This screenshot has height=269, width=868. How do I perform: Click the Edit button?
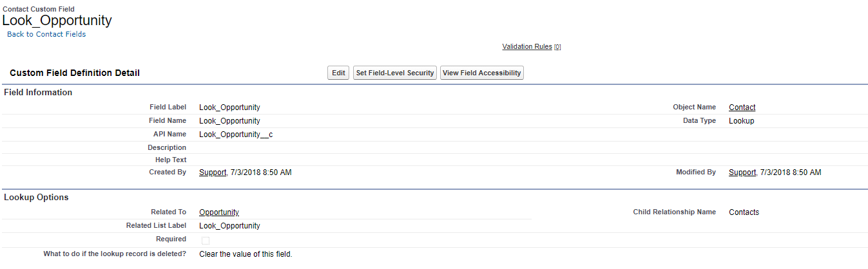[338, 73]
